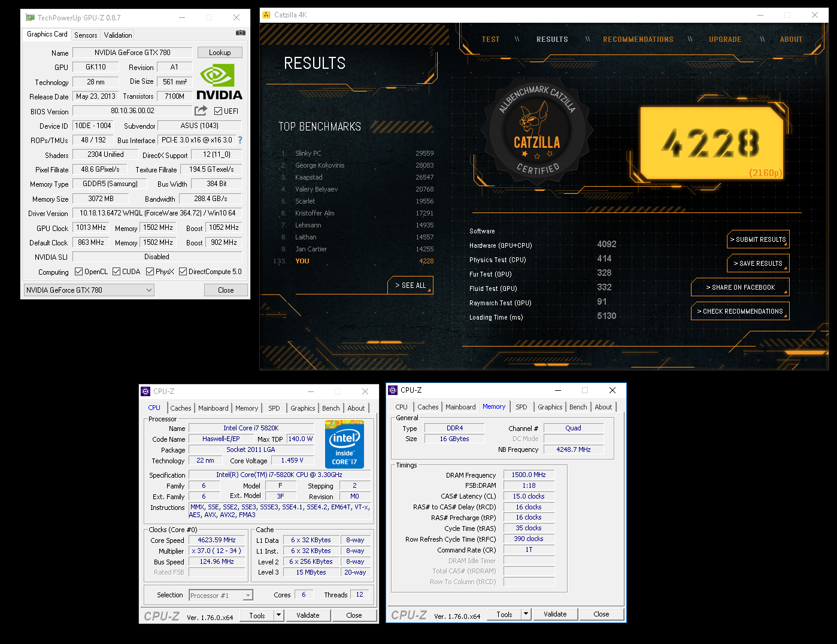Viewport: 837px width, 644px height.
Task: Click Tools button in right CPU-Z
Action: [504, 614]
